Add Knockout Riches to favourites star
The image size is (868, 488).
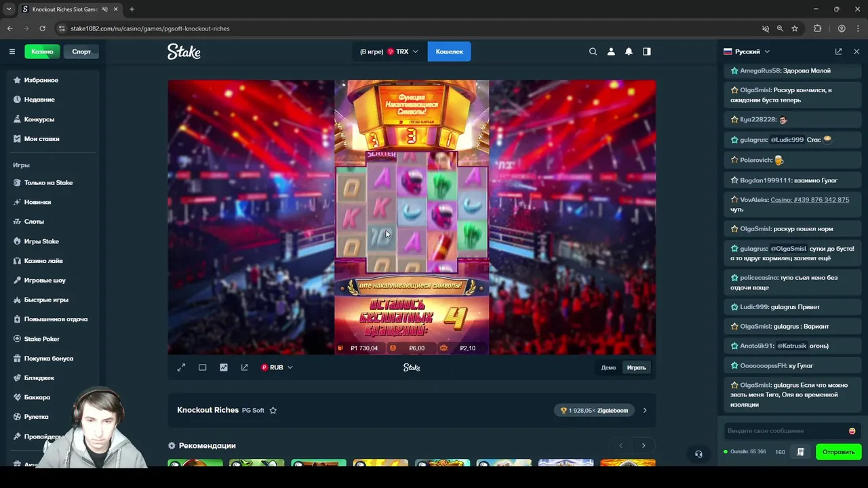point(273,410)
